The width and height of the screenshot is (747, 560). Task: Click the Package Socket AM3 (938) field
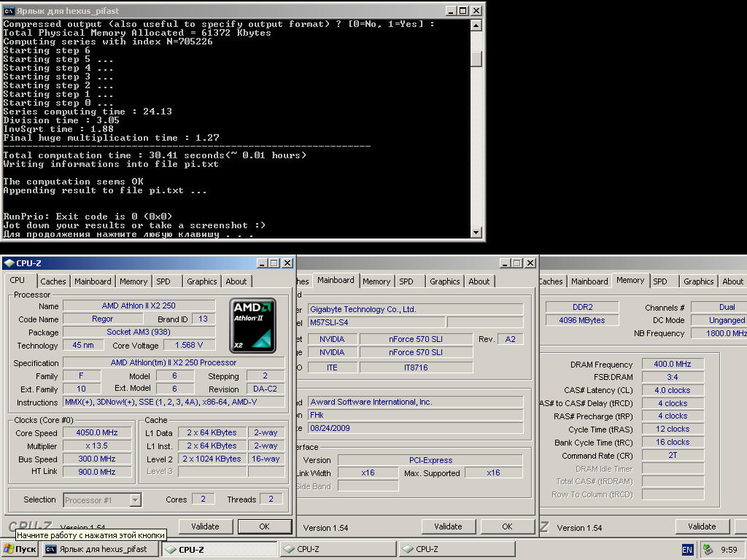pyautogui.click(x=139, y=332)
